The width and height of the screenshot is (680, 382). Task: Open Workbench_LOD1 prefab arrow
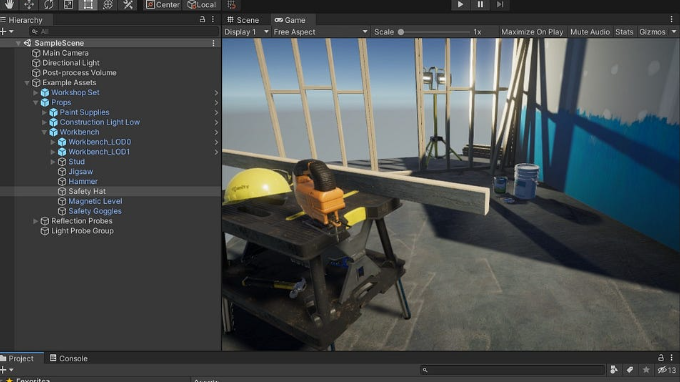[216, 152]
